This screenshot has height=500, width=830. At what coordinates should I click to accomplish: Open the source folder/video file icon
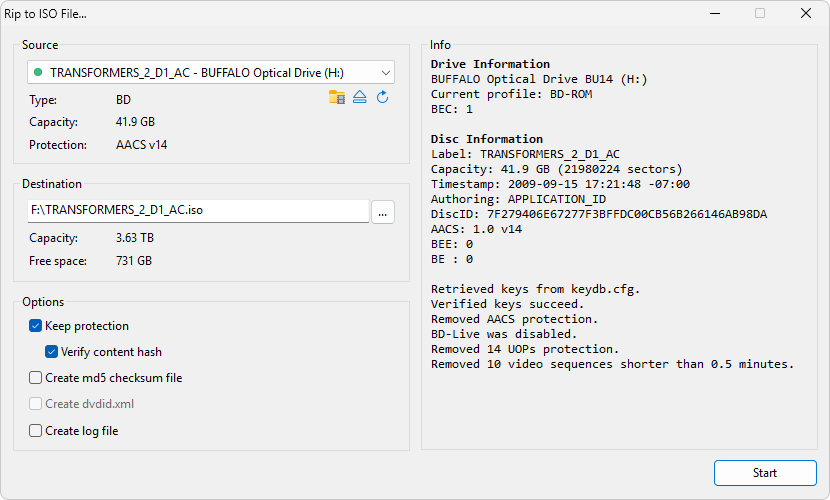pyautogui.click(x=337, y=97)
